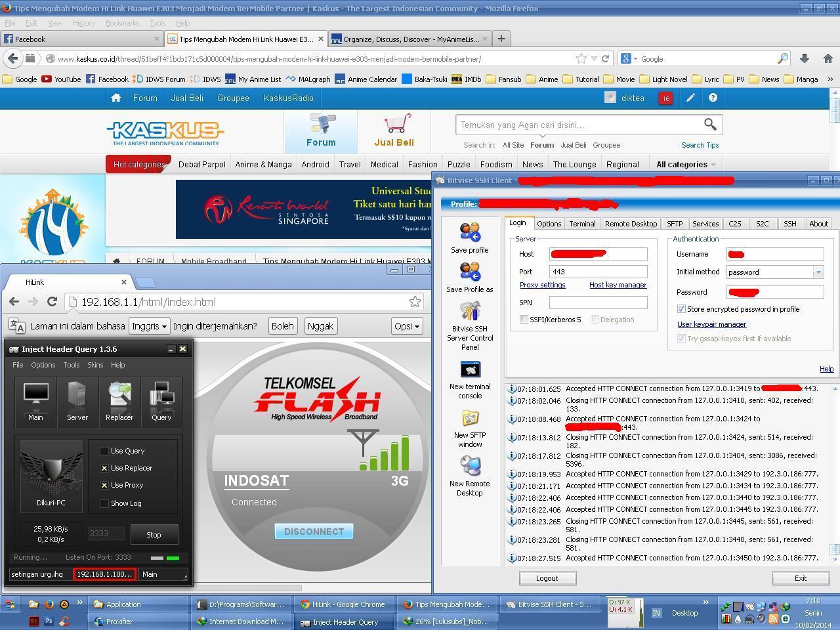Toggle Store encrypted password in profile
Screen dimensions: 840x630
coord(681,309)
